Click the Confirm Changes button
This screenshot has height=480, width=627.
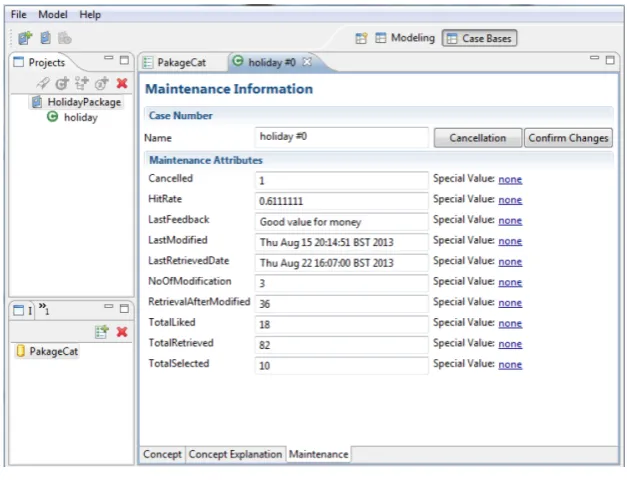(x=568, y=138)
